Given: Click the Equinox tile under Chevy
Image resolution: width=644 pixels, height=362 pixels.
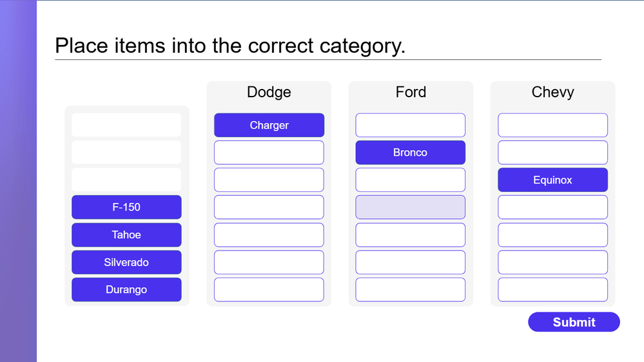Looking at the screenshot, I should [552, 180].
